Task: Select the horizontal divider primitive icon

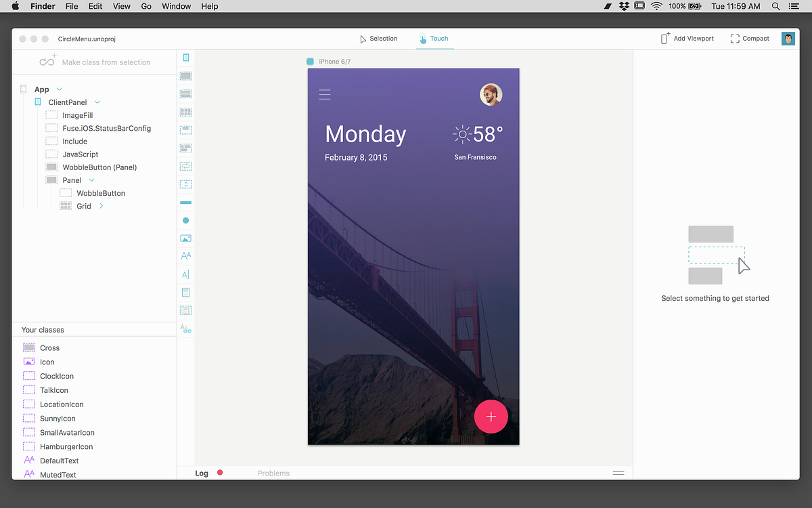Action: pyautogui.click(x=185, y=202)
